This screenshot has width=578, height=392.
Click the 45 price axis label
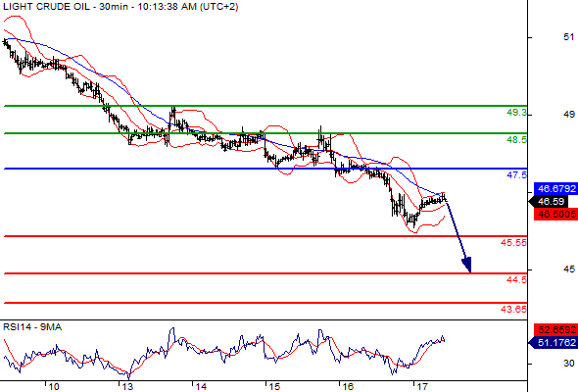point(569,269)
